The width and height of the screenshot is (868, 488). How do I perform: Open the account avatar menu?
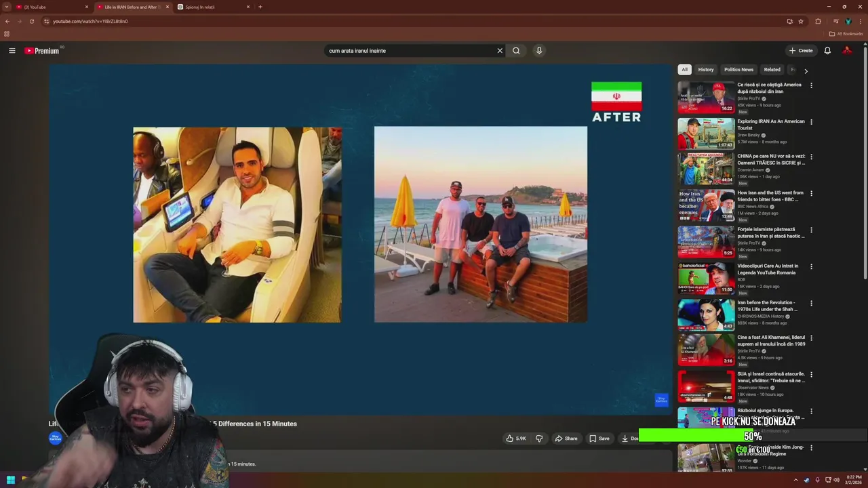click(847, 51)
